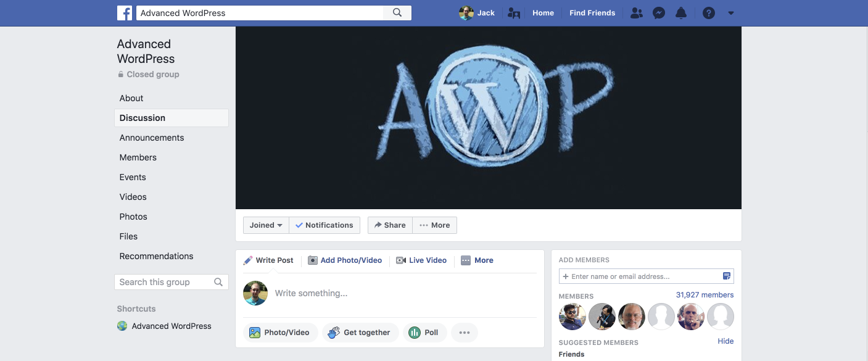Open Files in the group sidebar
868x361 pixels.
[x=128, y=236]
